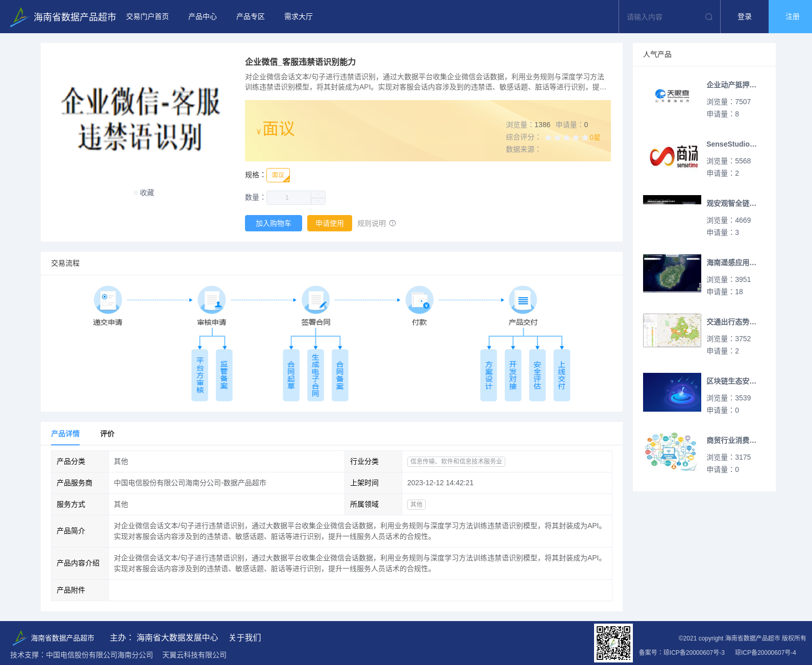Click the search magnifier icon

tap(709, 17)
